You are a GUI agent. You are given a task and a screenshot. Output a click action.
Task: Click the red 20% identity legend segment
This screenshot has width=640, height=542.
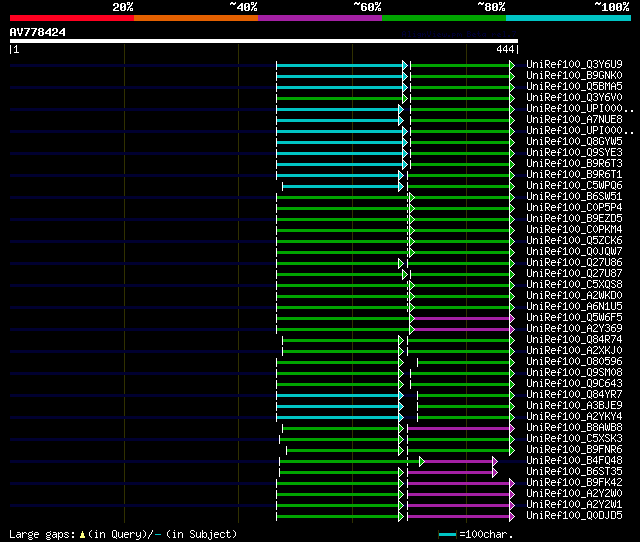72,18
